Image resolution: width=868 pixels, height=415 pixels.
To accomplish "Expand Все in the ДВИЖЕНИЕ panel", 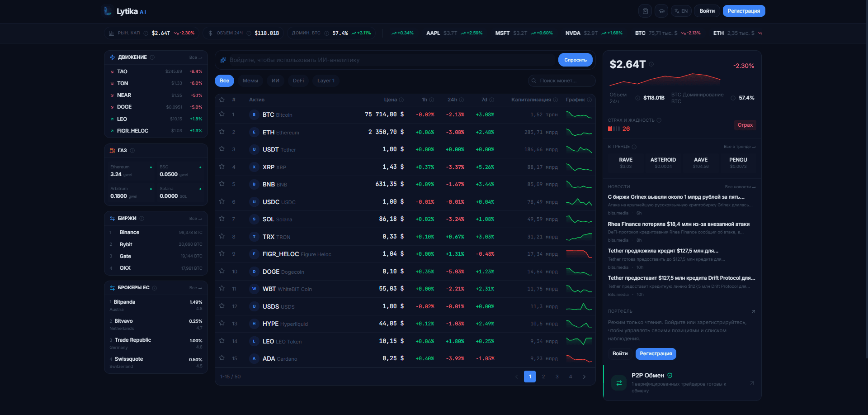I will tap(194, 57).
